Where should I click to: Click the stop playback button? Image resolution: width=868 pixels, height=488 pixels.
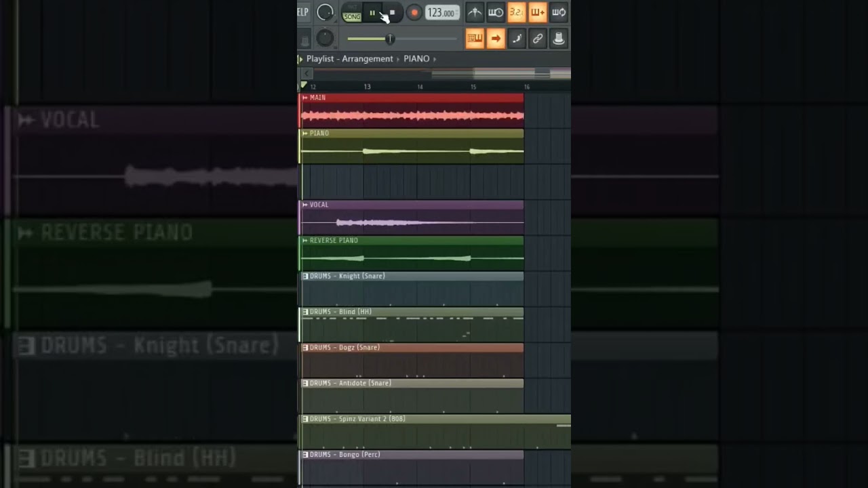392,13
